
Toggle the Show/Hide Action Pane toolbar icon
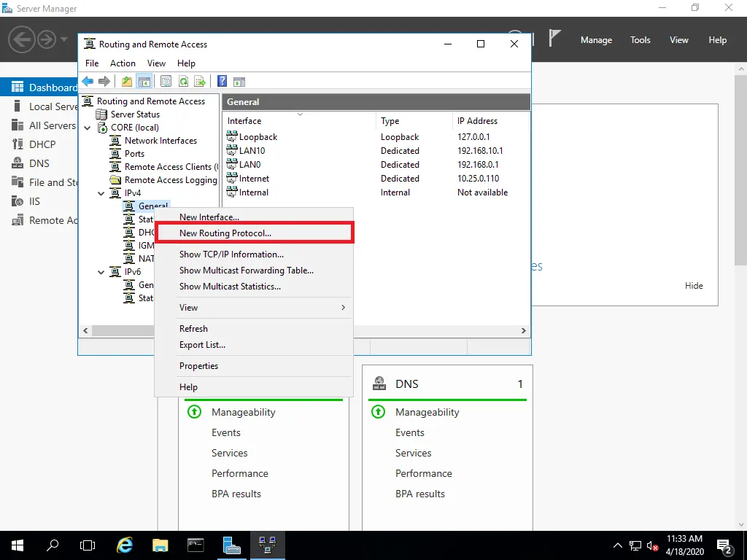239,82
